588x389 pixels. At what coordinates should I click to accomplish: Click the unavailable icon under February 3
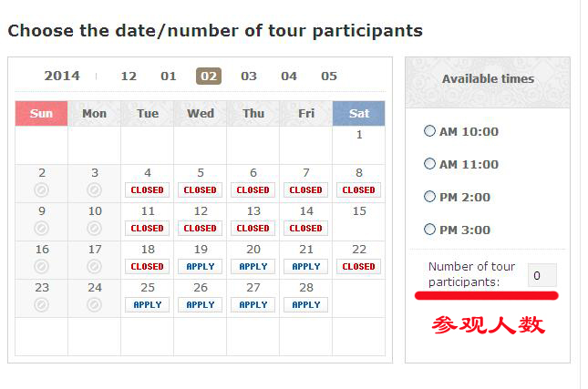click(x=95, y=190)
